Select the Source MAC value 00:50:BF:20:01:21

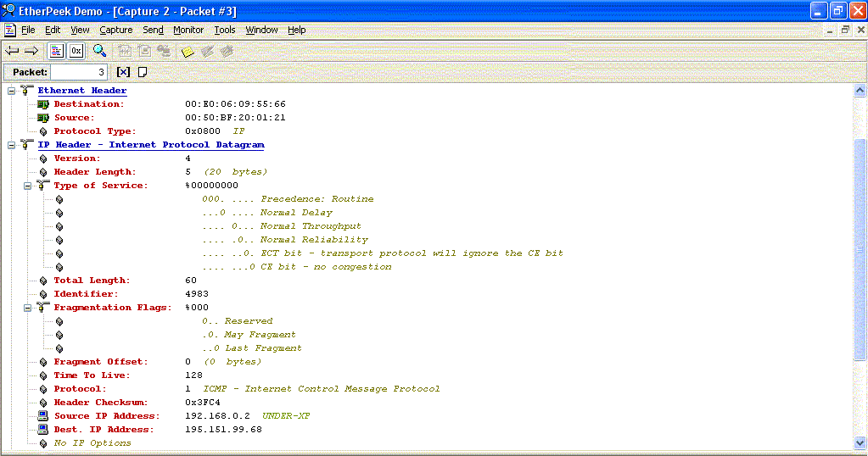pyautogui.click(x=235, y=118)
